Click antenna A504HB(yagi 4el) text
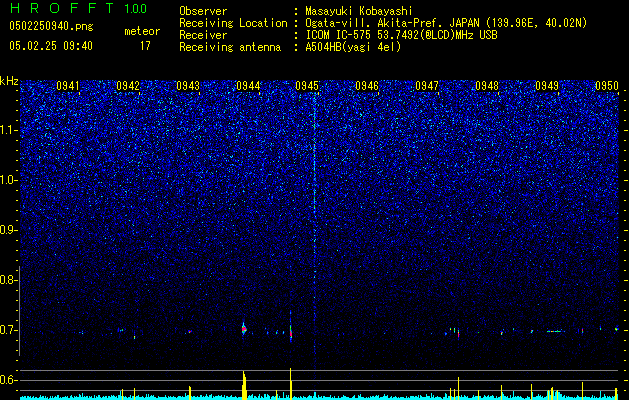The width and height of the screenshot is (629, 400). tap(353, 47)
